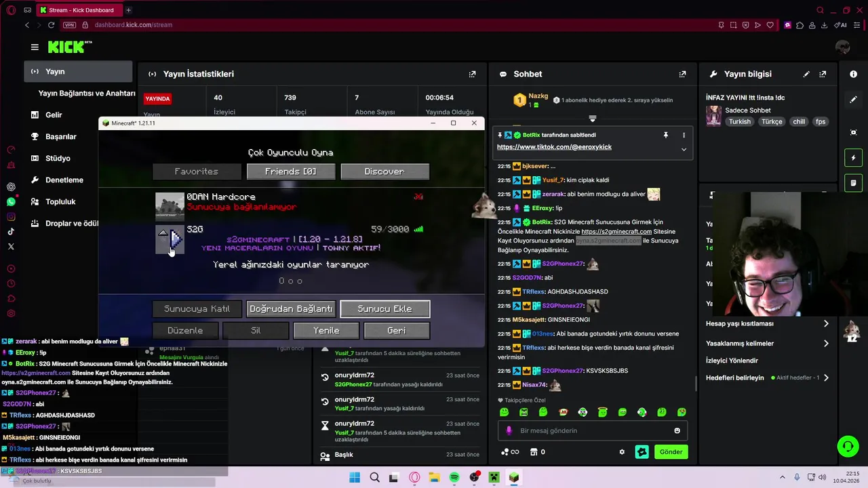Viewport: 868px width, 488px height.
Task: Open the info icon in right rail
Action: (x=854, y=74)
